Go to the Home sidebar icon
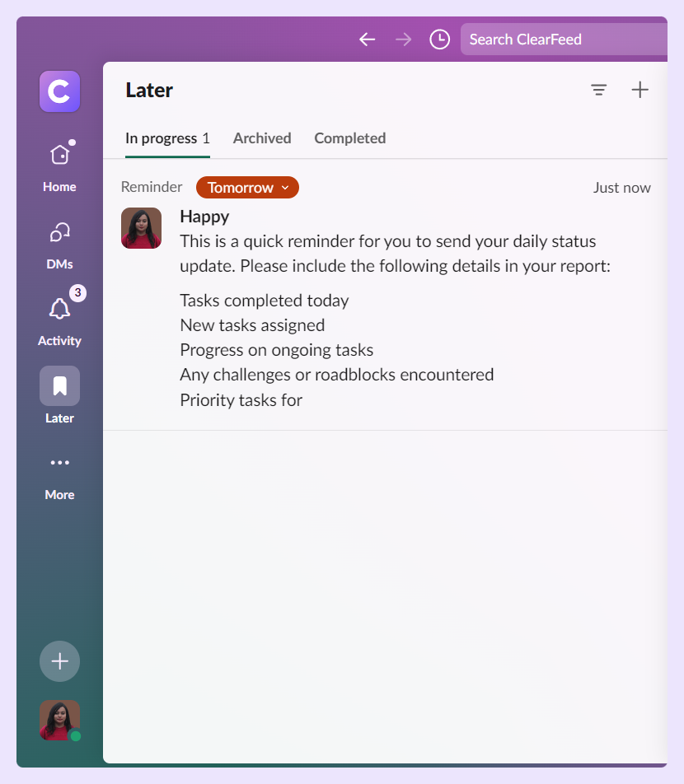The height and width of the screenshot is (784, 684). pyautogui.click(x=59, y=155)
